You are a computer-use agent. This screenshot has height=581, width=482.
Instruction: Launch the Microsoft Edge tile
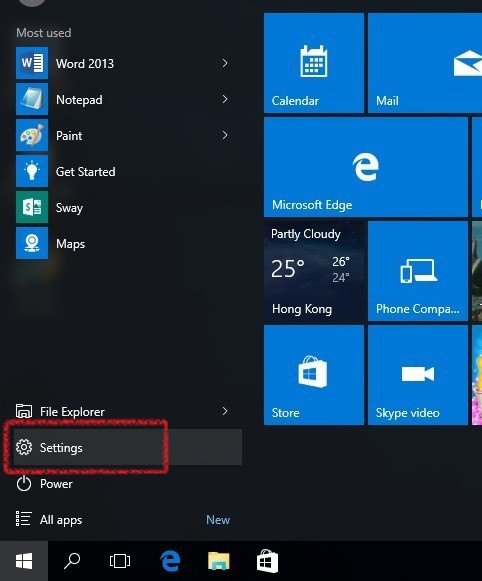pos(366,167)
